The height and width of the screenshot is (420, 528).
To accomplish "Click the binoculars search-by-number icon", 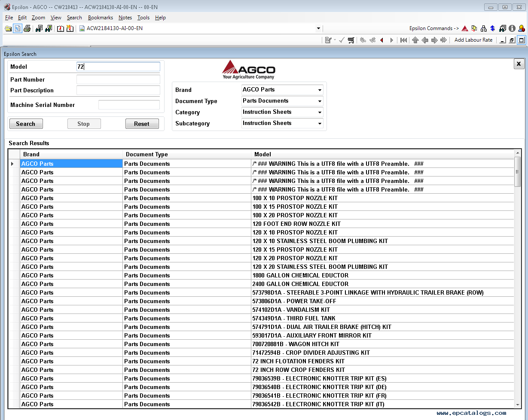I will coord(39,28).
